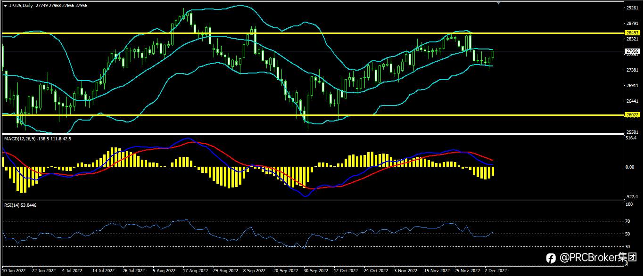Click the 25 Nov 2022 date label
This screenshot has height=276, width=644.
pos(466,271)
